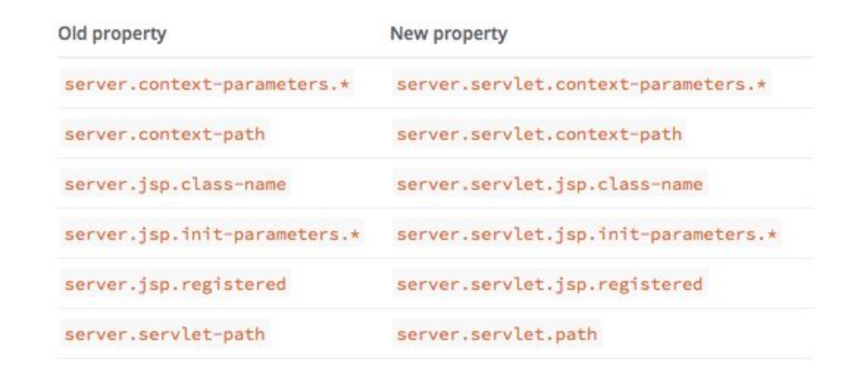Click new property server.servlet.jsp.registered
868x376 pixels.
click(x=550, y=284)
